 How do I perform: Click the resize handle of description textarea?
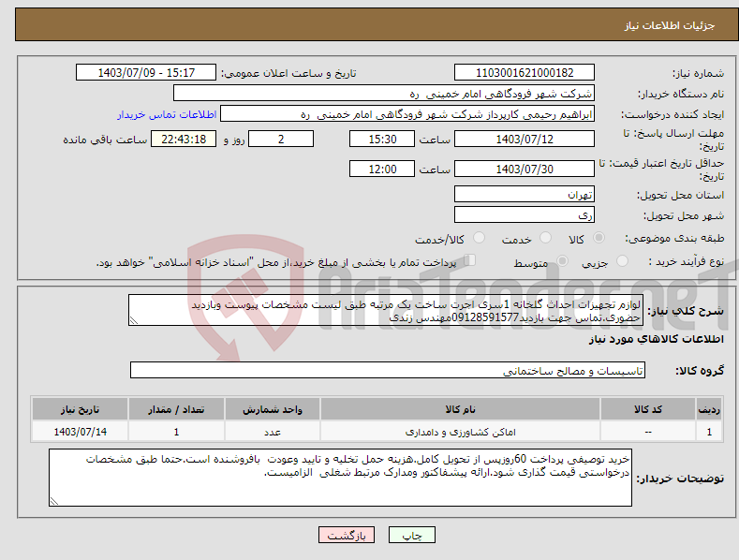point(134,320)
